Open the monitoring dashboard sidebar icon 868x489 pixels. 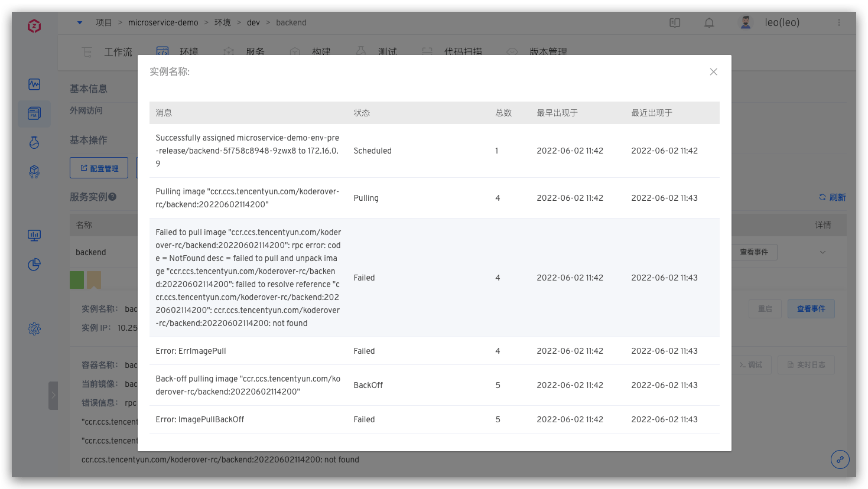click(34, 84)
